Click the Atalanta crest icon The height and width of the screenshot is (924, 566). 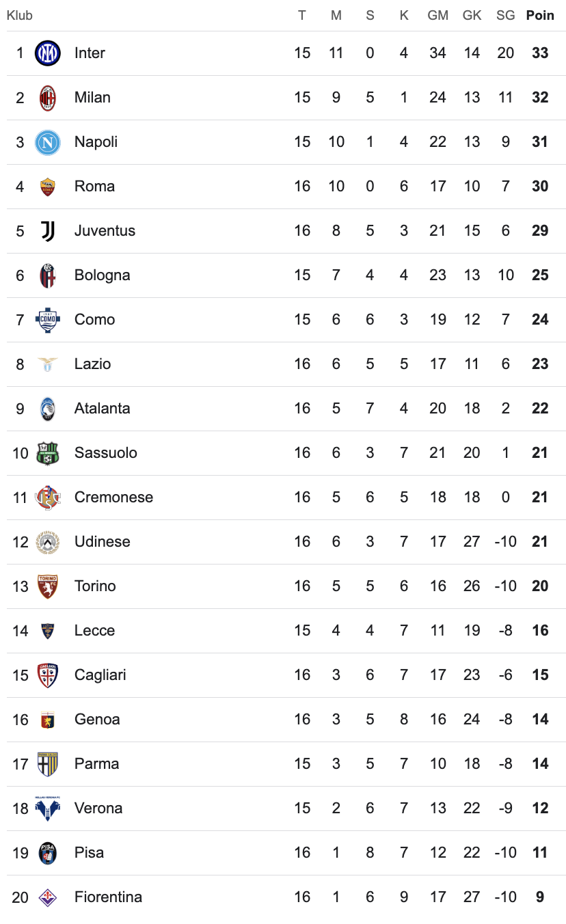pyautogui.click(x=47, y=409)
